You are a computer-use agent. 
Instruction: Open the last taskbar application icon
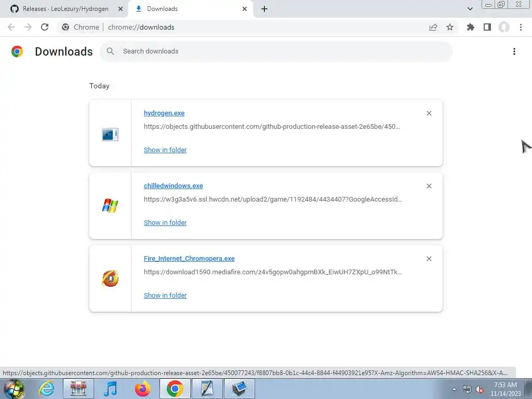[x=239, y=389]
